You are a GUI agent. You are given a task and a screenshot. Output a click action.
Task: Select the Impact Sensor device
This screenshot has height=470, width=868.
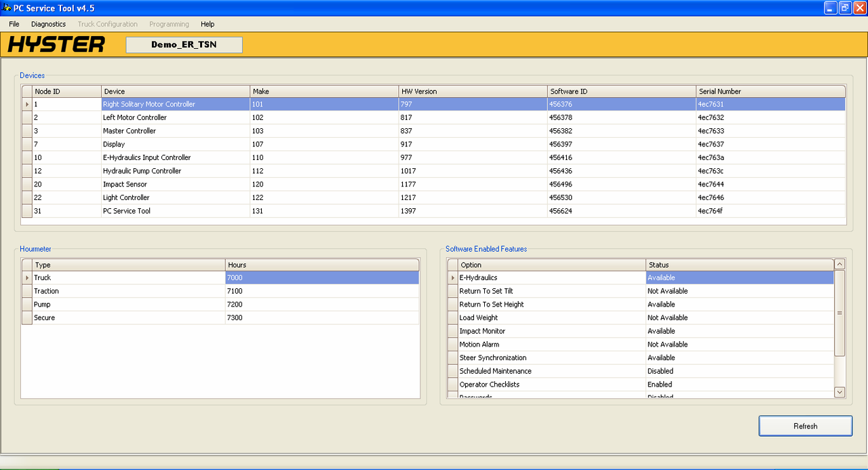434,184
